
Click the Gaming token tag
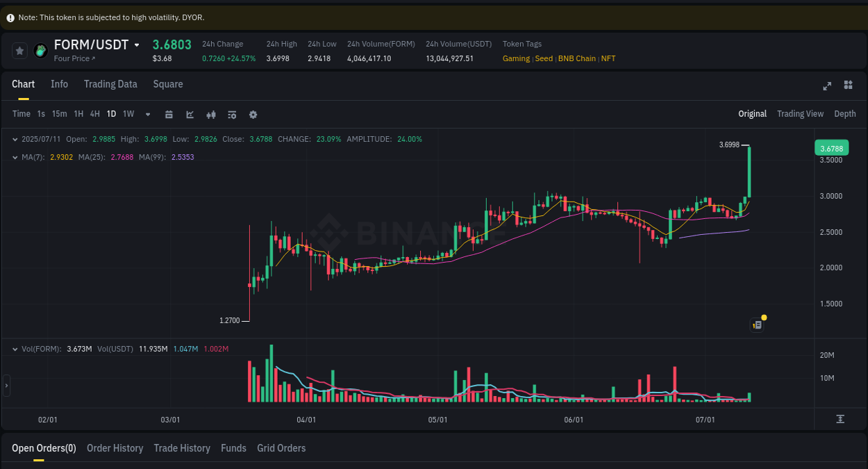[x=516, y=58]
